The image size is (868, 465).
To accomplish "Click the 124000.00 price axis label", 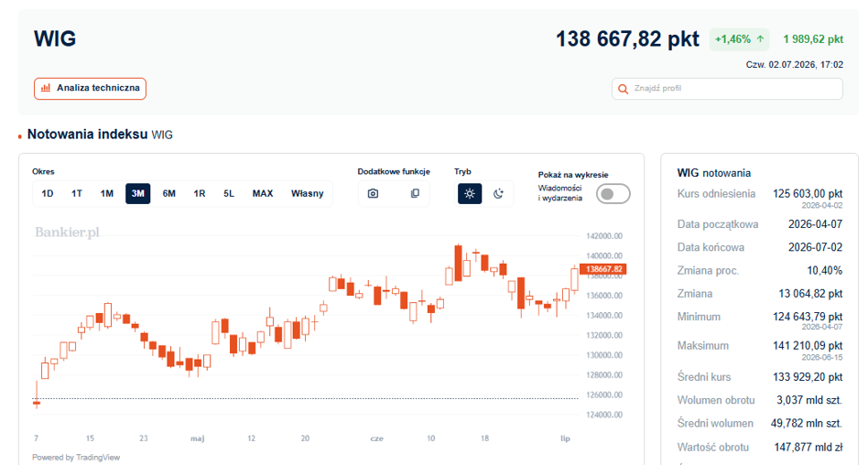I will (x=604, y=415).
